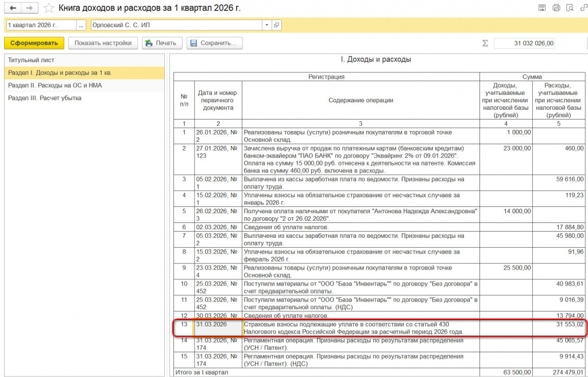Click date cell '26.01.2026, № 2'
This screenshot has width=588, height=377.
tap(218, 136)
